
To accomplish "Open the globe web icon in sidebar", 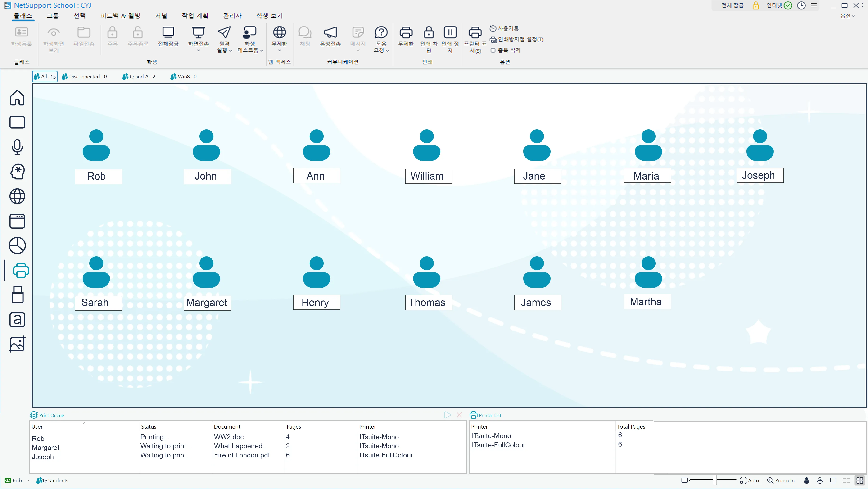I will [17, 196].
